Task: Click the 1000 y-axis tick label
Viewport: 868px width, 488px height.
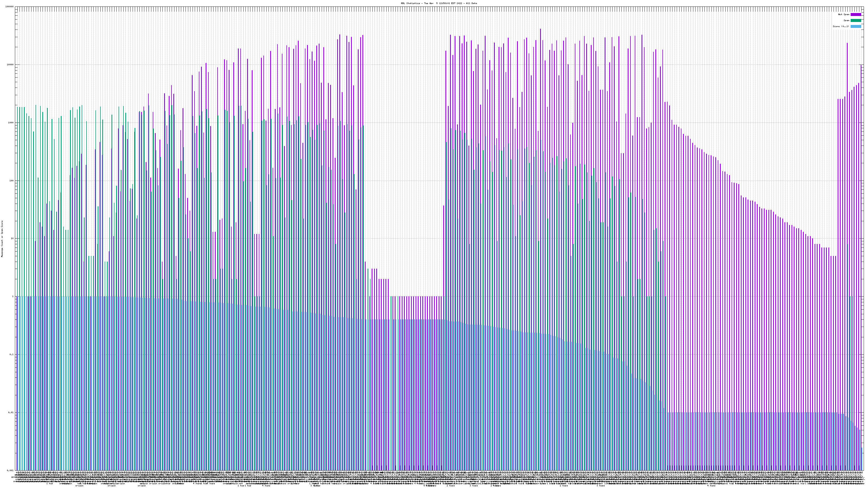Action: point(11,123)
